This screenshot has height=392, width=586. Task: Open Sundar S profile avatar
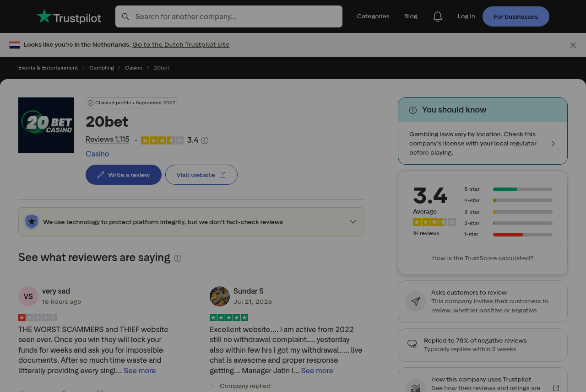pyautogui.click(x=220, y=296)
